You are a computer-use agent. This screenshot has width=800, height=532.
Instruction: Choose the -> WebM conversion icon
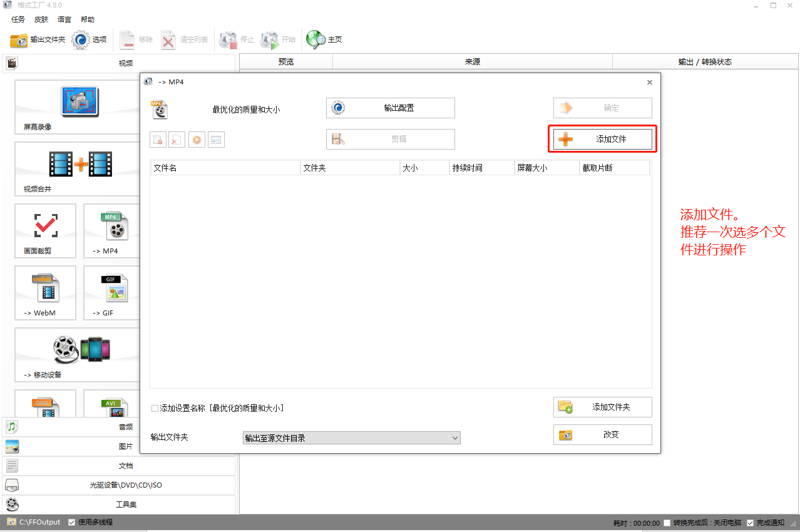pos(45,287)
